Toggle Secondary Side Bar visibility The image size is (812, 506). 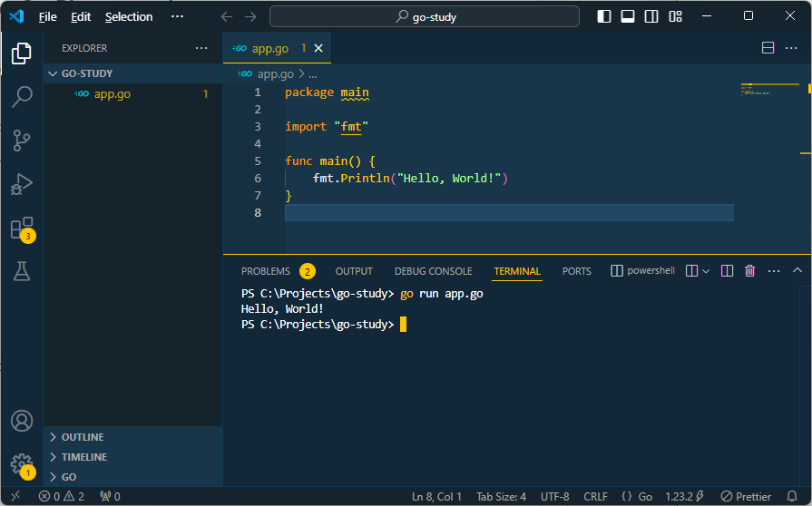point(651,16)
